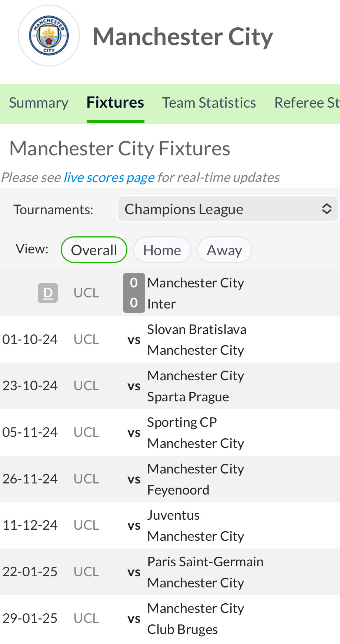Click the Champions League dropdown arrows

pos(326,209)
